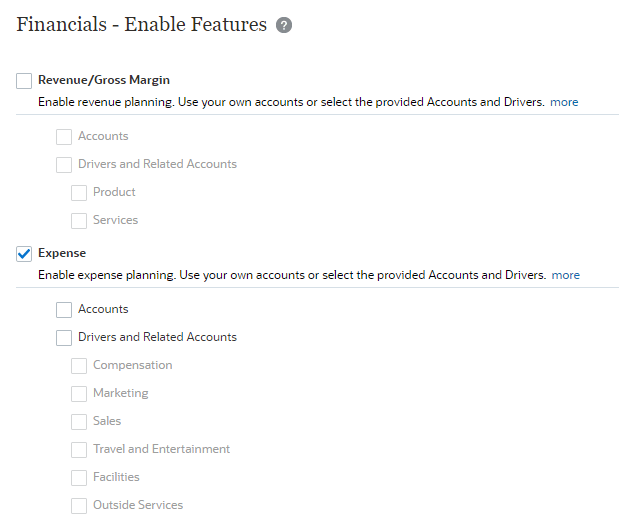Image resolution: width=619 pixels, height=531 pixels.
Task: Click the Expense label text
Action: (62, 253)
